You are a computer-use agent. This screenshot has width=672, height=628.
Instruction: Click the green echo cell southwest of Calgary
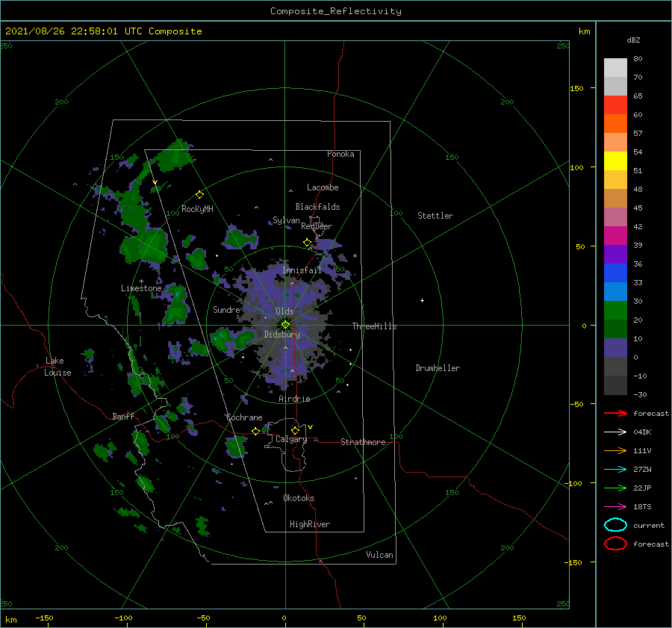pyautogui.click(x=236, y=447)
